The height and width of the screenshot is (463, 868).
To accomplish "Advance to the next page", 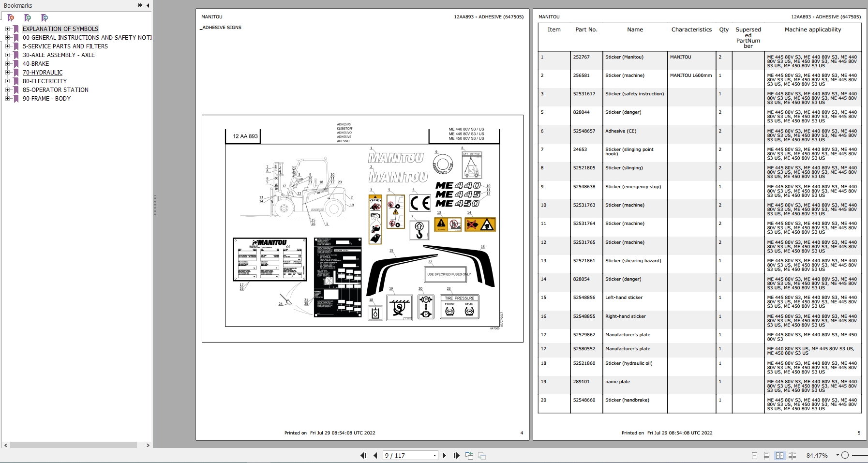I will [x=444, y=455].
